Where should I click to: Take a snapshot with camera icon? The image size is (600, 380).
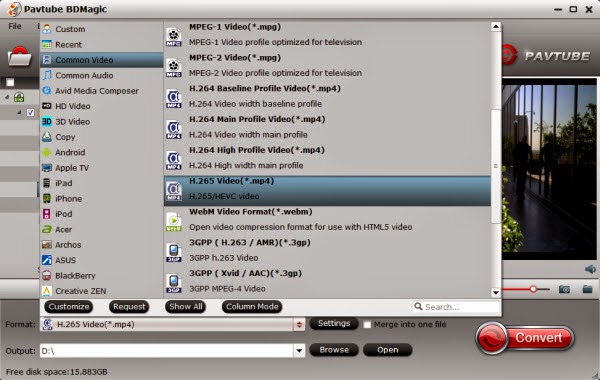[x=564, y=289]
